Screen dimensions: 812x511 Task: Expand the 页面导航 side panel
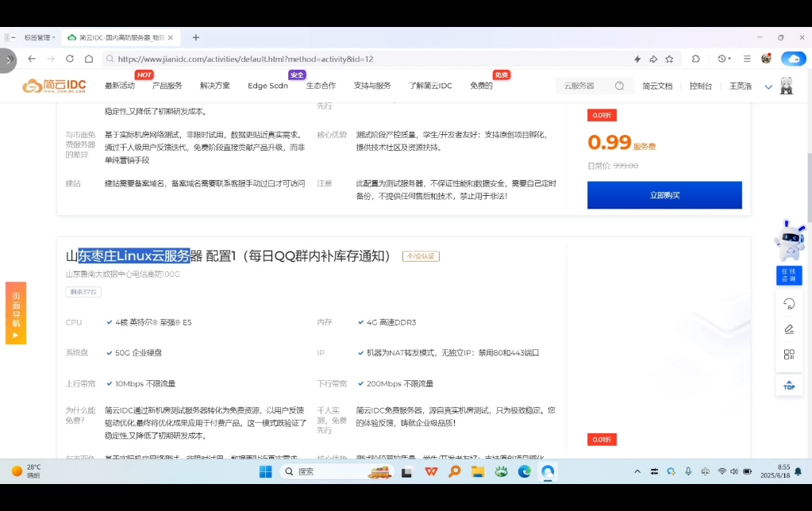click(16, 313)
